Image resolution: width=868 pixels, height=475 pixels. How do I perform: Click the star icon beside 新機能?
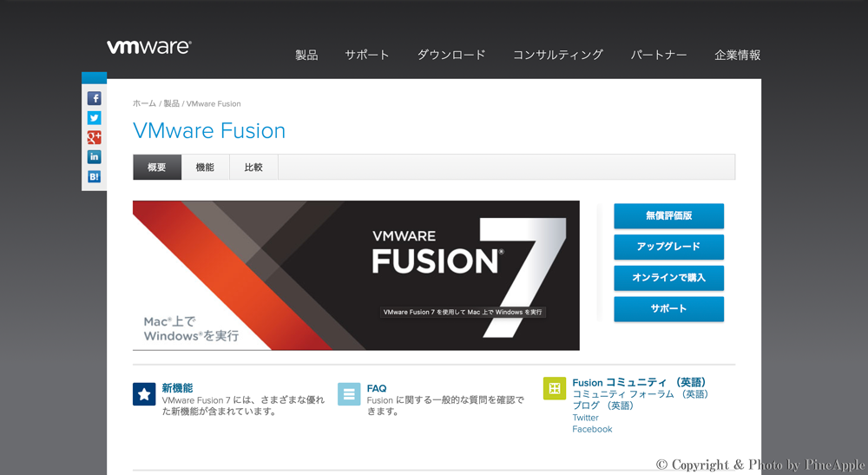(144, 394)
